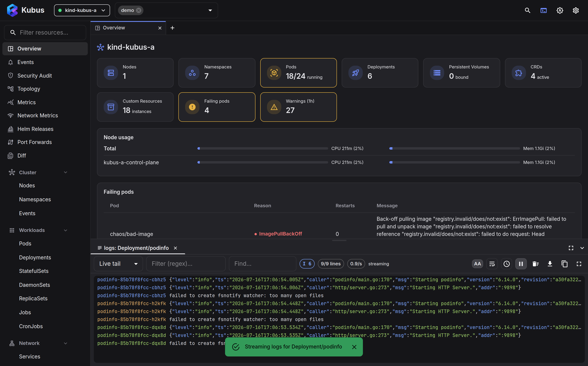Add a new tab with plus button
Image resolution: width=588 pixels, height=366 pixels.
pos(172,28)
